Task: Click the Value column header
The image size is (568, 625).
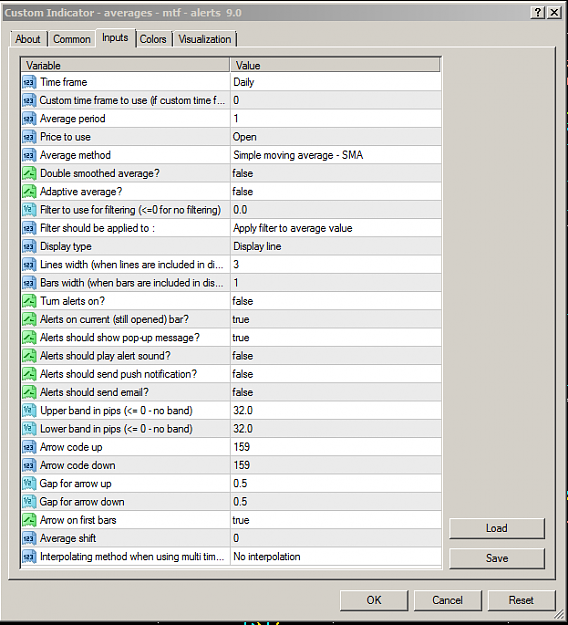Action: coord(335,65)
